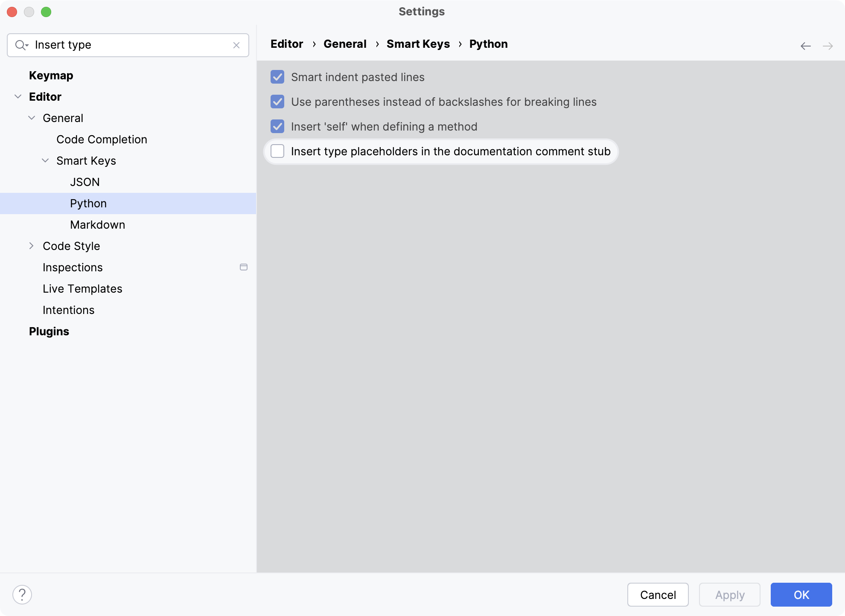
Task: Collapse the General tree section
Action: pos(31,118)
